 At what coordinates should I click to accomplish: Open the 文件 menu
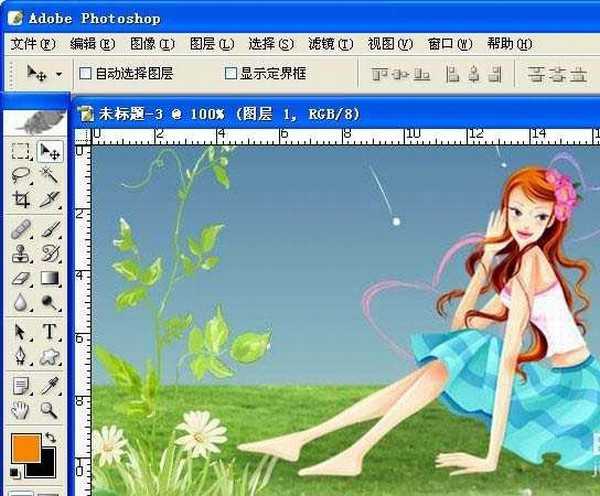pos(33,44)
